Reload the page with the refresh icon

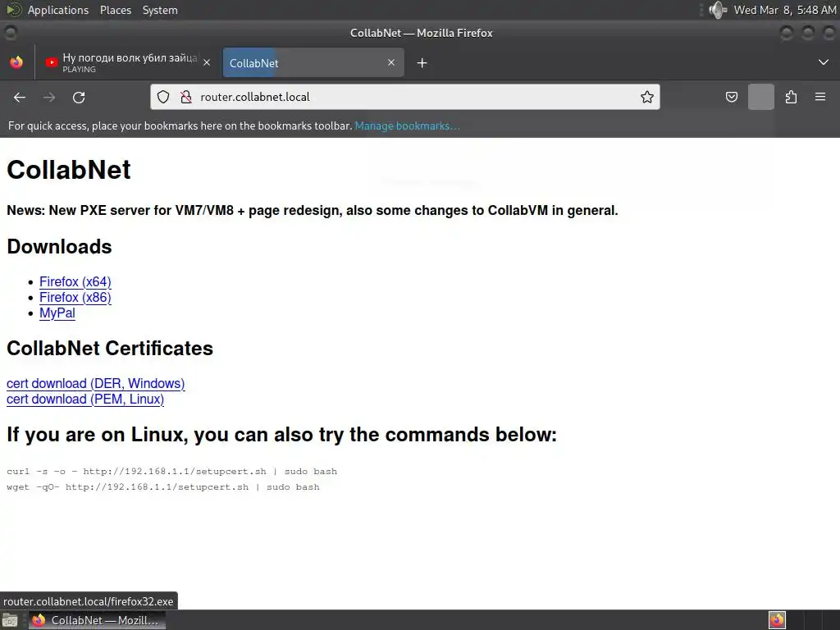pos(79,97)
